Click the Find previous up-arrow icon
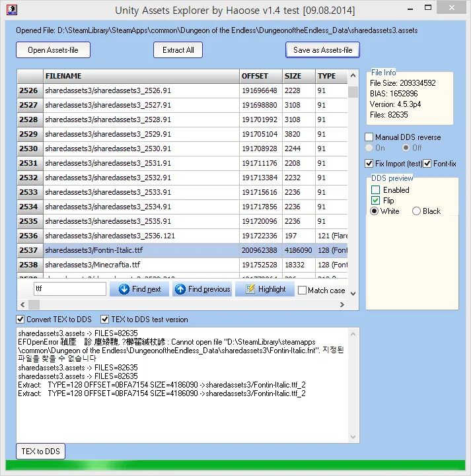Image resolution: width=471 pixels, height=476 pixels. click(180, 289)
